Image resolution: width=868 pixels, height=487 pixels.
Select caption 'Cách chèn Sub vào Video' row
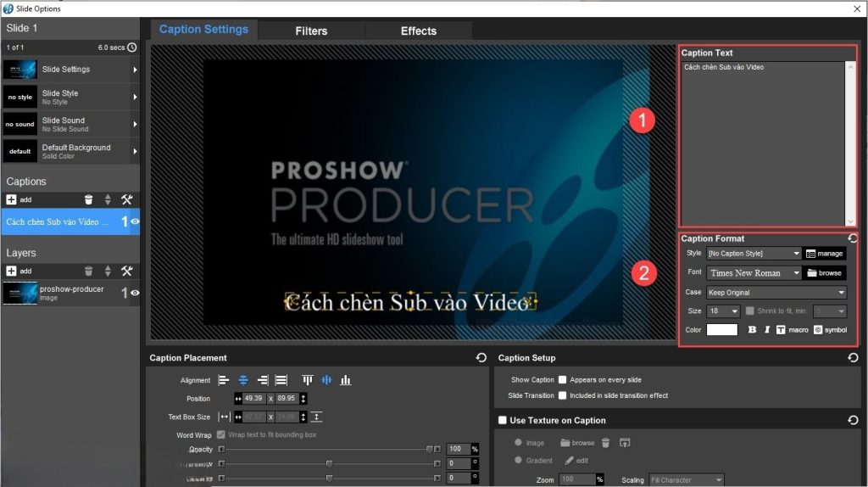coord(70,221)
